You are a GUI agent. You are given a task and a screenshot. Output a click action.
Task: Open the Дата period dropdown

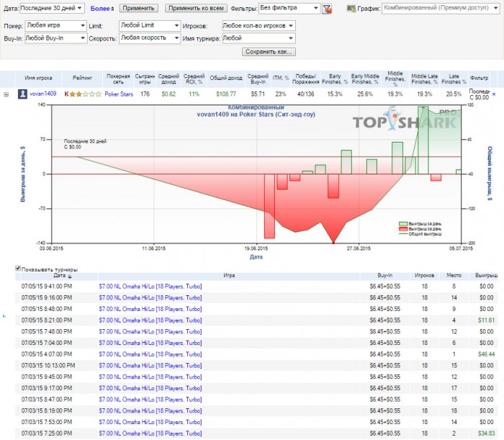point(53,9)
